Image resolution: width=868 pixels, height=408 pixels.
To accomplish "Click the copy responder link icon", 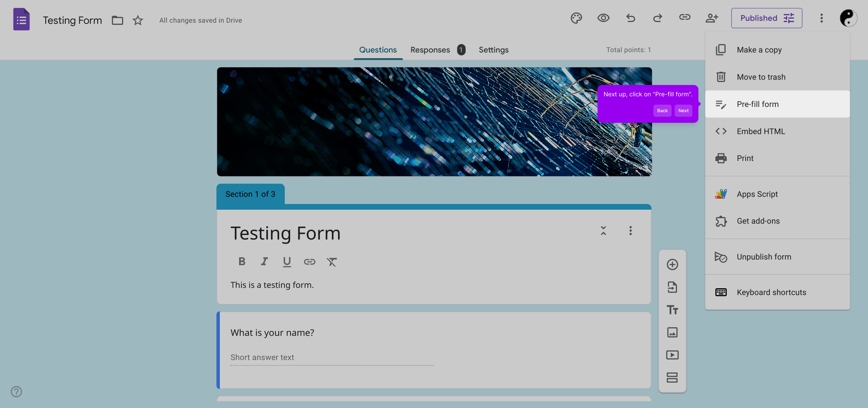I will point(684,17).
